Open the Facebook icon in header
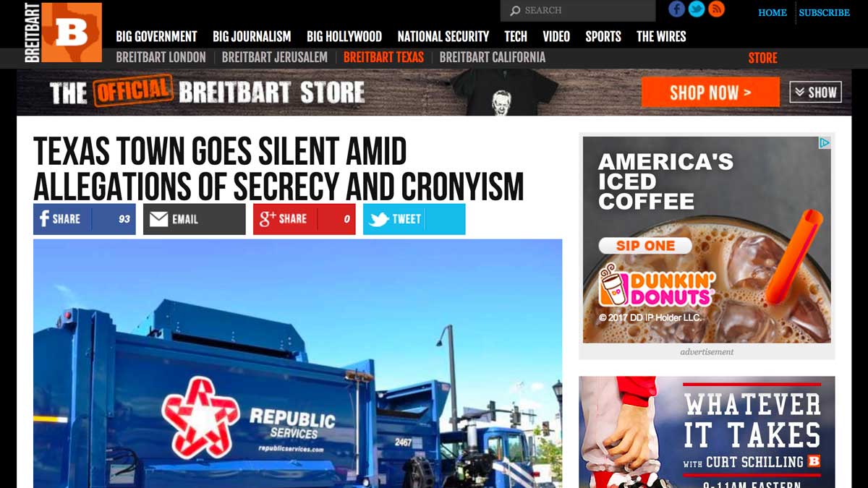 pyautogui.click(x=677, y=9)
